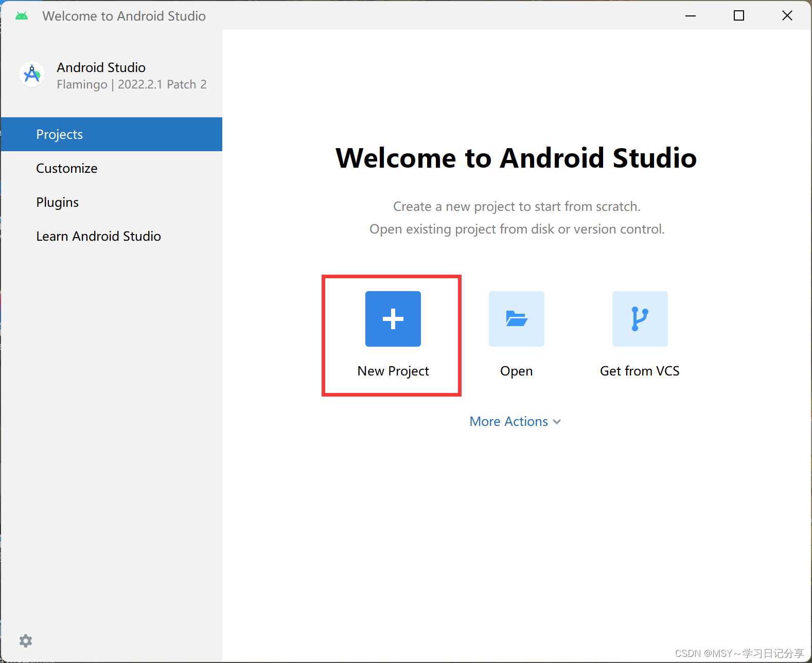Click the Open text label
The image size is (812, 663).
pyautogui.click(x=517, y=371)
